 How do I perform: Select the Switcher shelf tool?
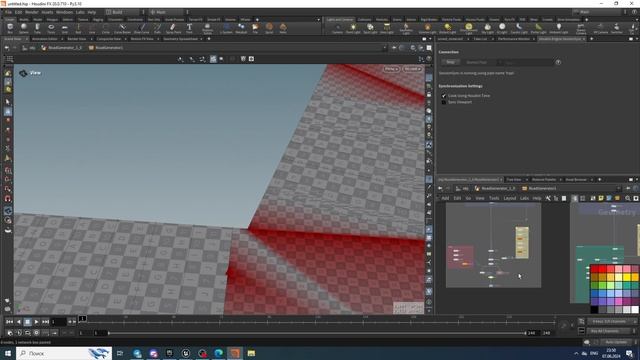pos(616,28)
